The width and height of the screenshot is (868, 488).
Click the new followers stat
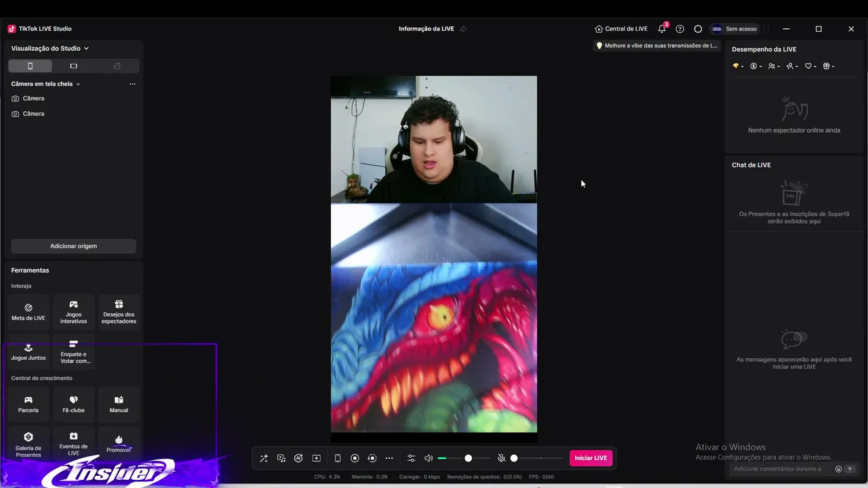point(792,66)
